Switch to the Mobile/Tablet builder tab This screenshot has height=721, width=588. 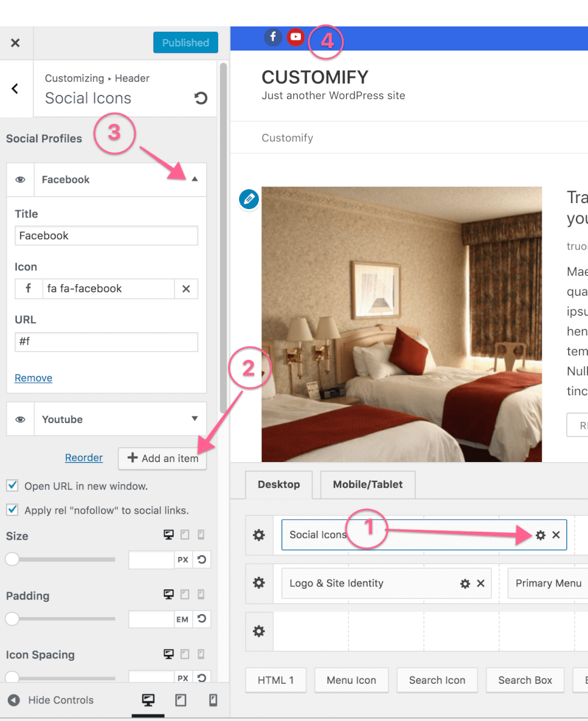368,484
